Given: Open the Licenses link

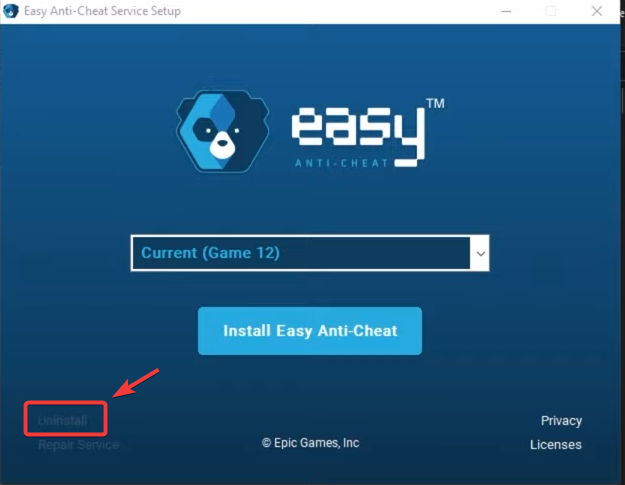Looking at the screenshot, I should point(556,444).
